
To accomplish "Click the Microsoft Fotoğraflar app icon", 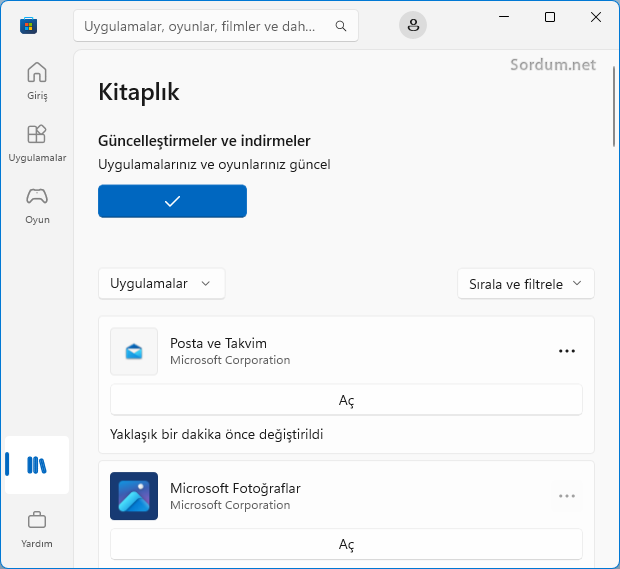I will 134,496.
